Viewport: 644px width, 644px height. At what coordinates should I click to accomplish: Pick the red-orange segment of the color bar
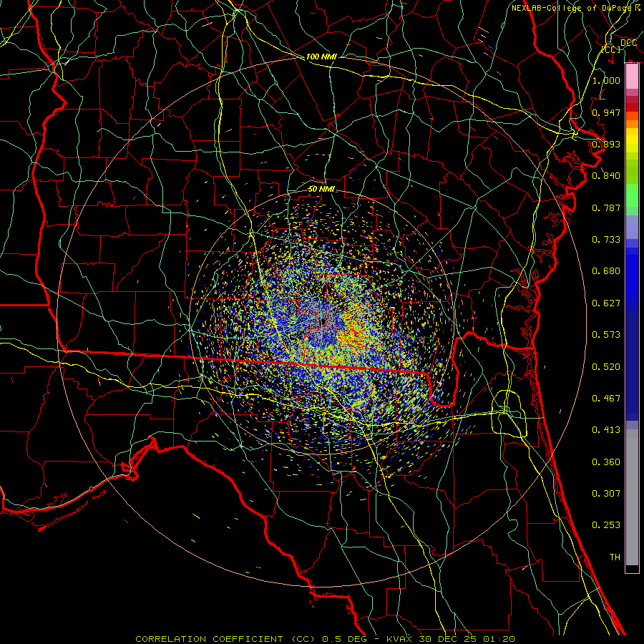coord(632,116)
